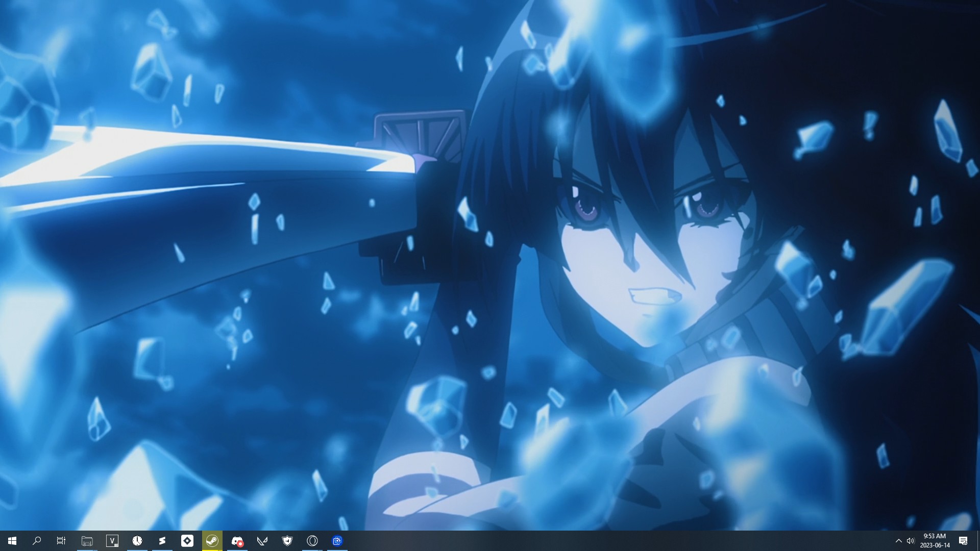Open the Windows Start menu
Screen dimensions: 980x551
(12, 541)
